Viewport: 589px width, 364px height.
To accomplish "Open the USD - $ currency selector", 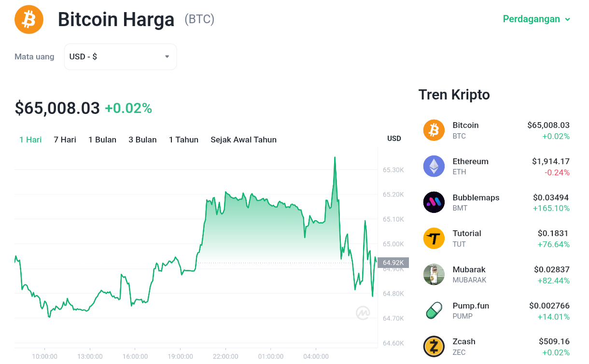I will click(120, 56).
